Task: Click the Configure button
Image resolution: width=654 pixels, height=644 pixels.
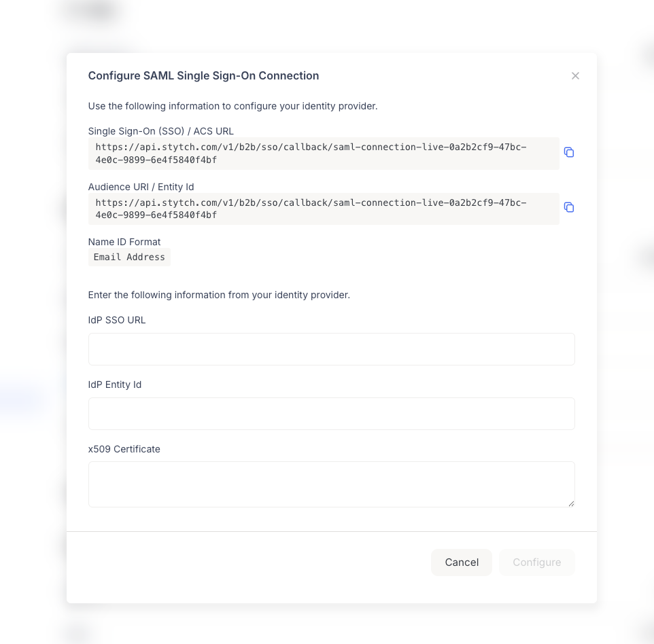Action: [x=536, y=562]
